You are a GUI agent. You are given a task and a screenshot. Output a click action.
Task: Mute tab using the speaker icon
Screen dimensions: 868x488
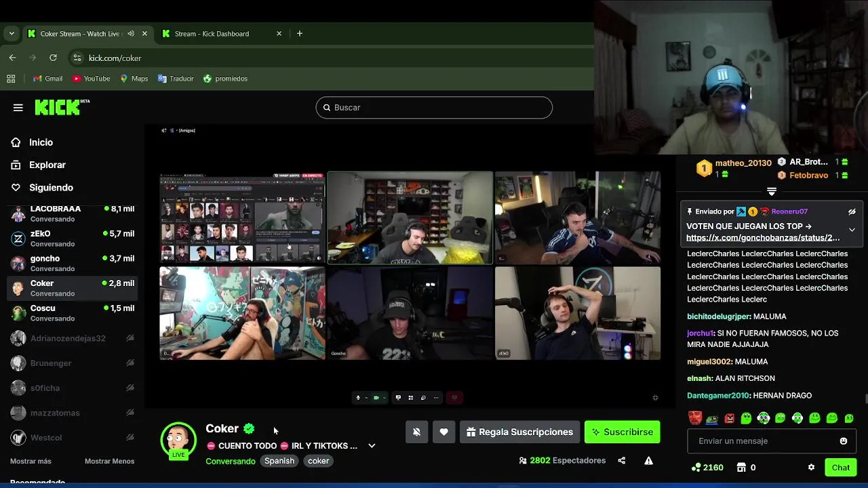click(x=131, y=33)
